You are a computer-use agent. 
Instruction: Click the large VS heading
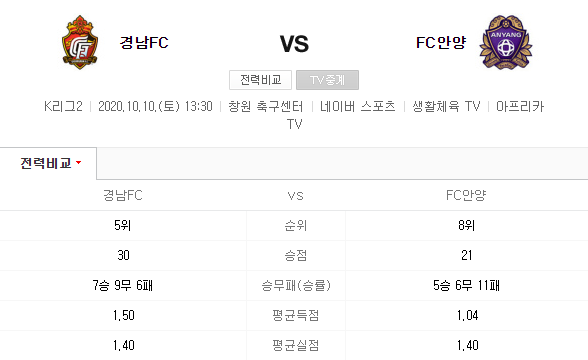point(294,44)
